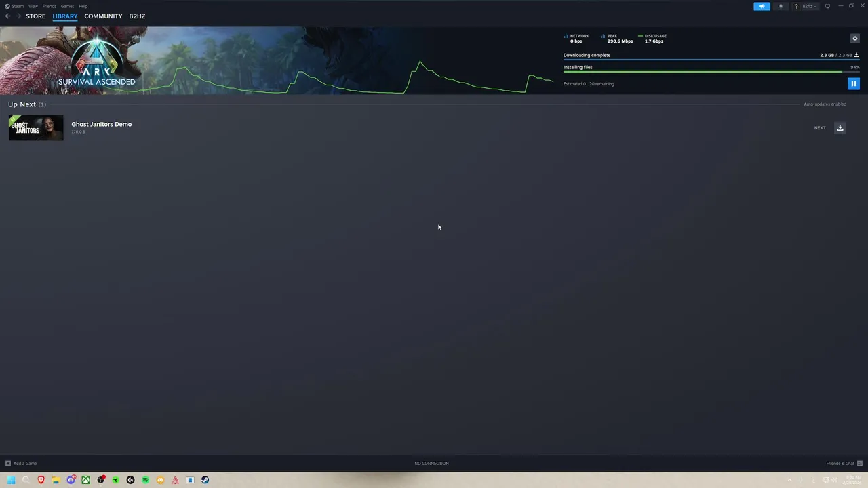Open download settings gear icon
The image size is (868, 488).
[854, 38]
